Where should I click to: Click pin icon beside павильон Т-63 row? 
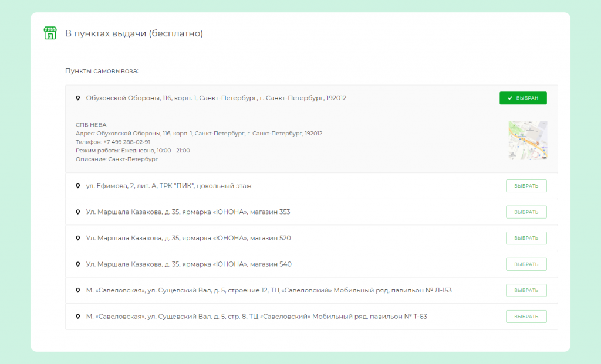[x=78, y=317]
